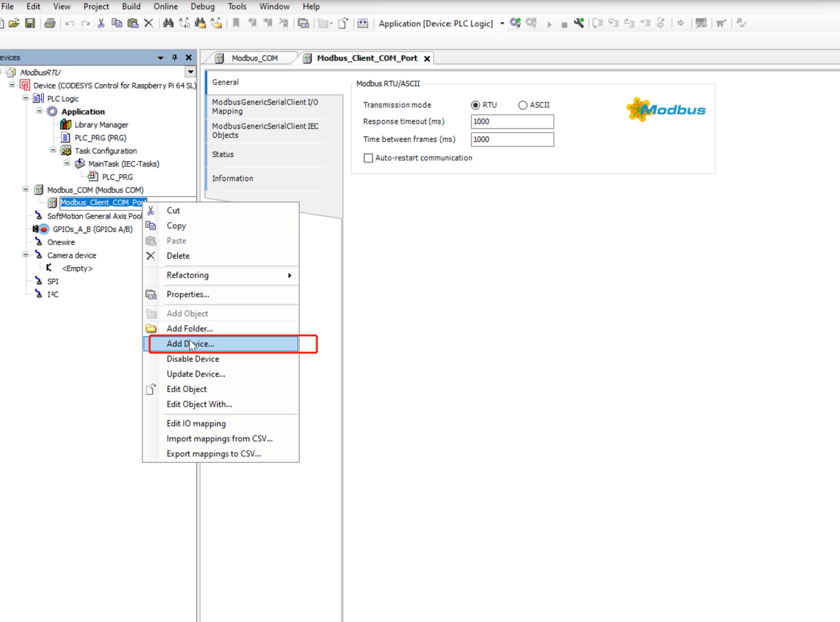Image resolution: width=840 pixels, height=622 pixels.
Task: Open project using the folder toolbar icon
Action: 14,23
